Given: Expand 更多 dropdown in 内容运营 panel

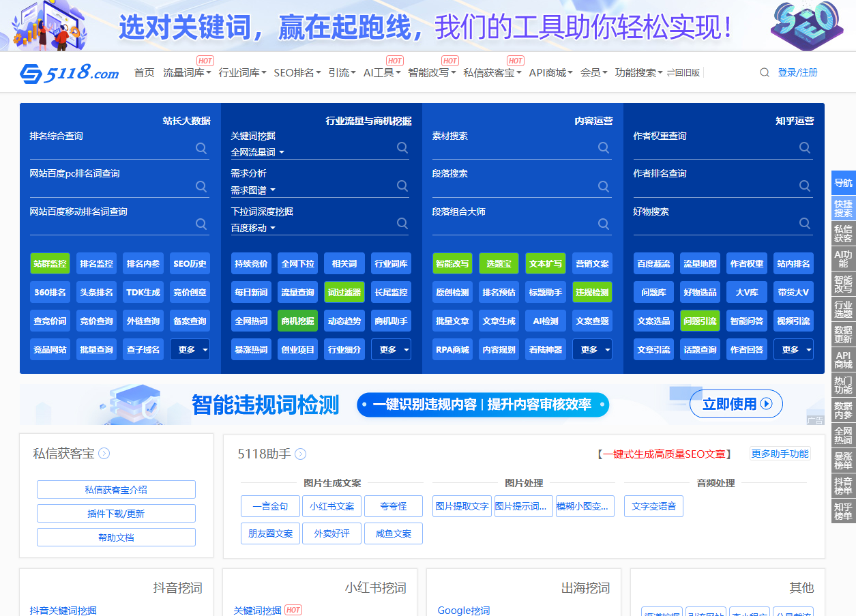Looking at the screenshot, I should (593, 349).
